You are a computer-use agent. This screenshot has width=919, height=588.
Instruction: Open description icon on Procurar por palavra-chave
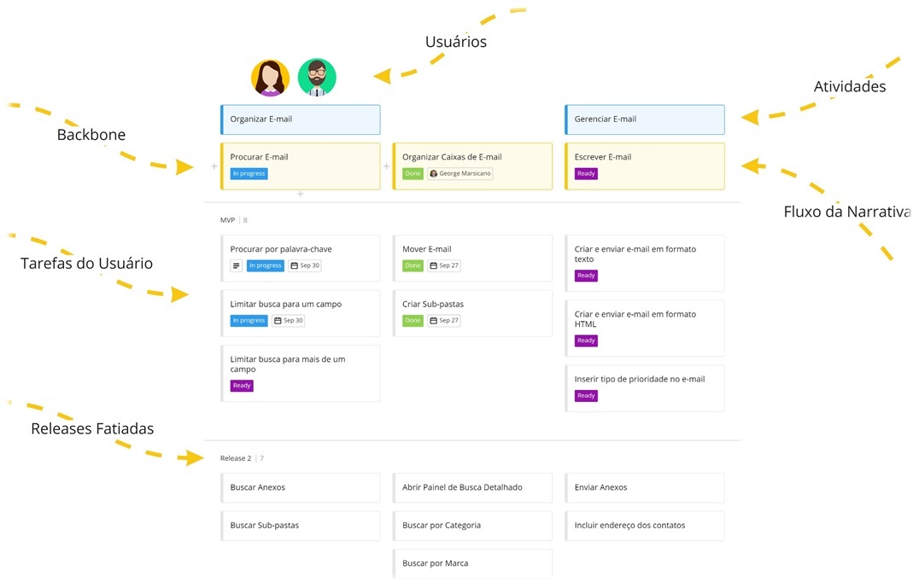click(x=237, y=265)
